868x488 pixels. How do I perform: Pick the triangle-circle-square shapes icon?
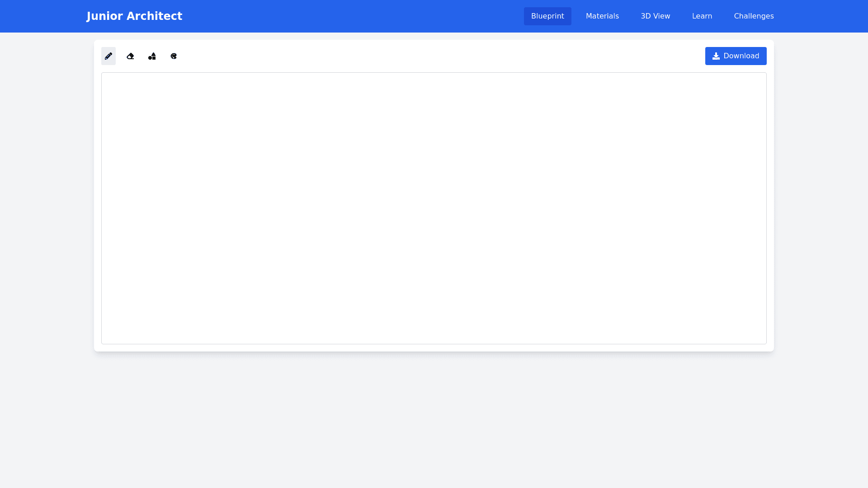pyautogui.click(x=152, y=56)
